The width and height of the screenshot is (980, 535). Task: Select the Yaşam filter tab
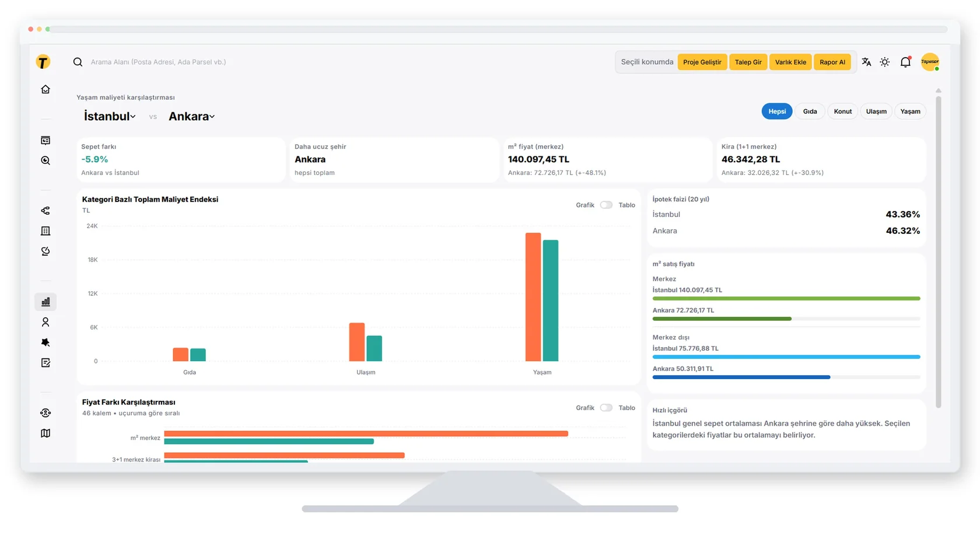pyautogui.click(x=910, y=111)
